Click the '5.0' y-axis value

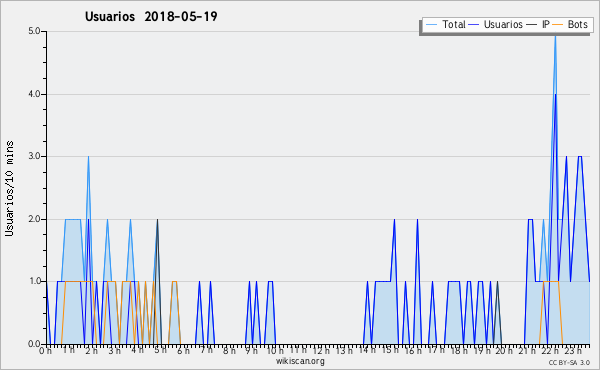pyautogui.click(x=34, y=31)
